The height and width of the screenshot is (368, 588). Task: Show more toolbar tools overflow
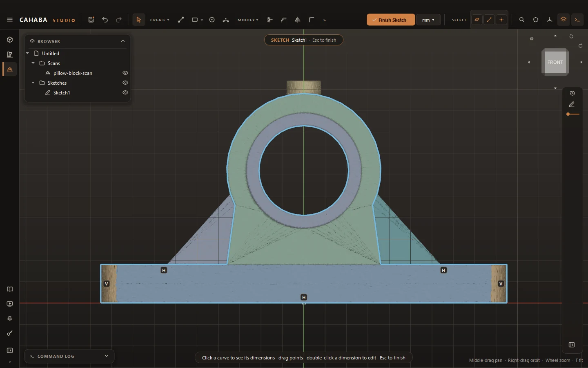tap(324, 20)
